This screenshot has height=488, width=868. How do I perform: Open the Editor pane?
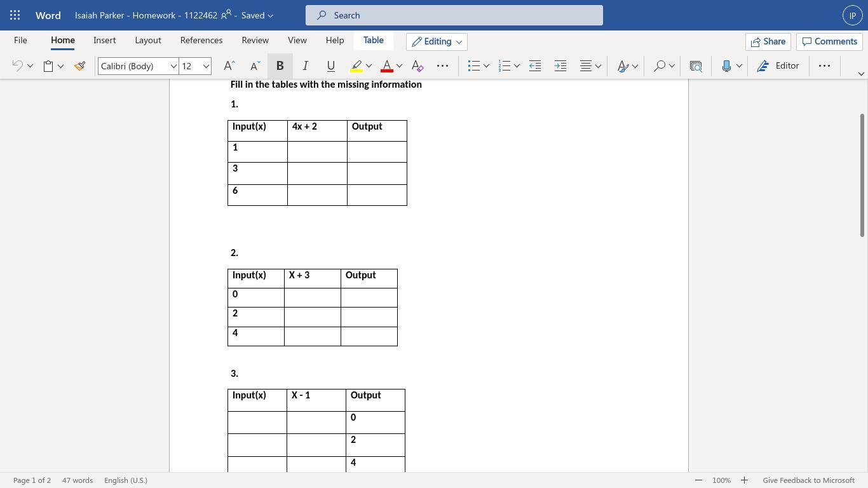click(779, 66)
